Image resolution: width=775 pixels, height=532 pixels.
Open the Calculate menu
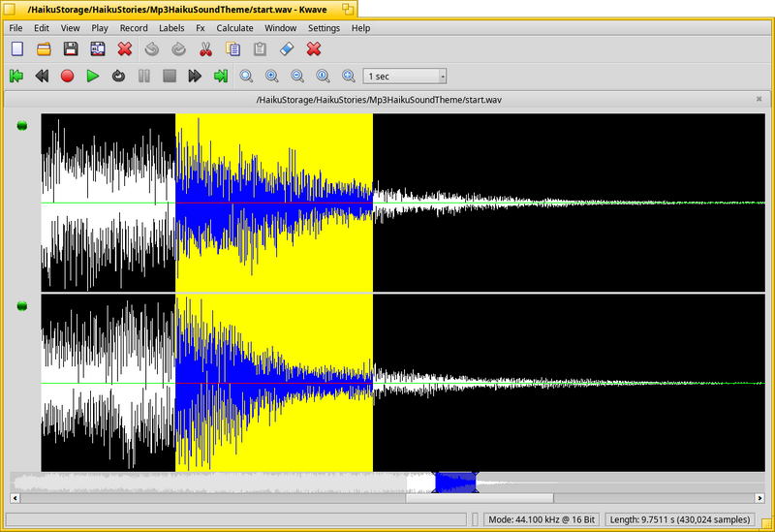click(x=234, y=28)
